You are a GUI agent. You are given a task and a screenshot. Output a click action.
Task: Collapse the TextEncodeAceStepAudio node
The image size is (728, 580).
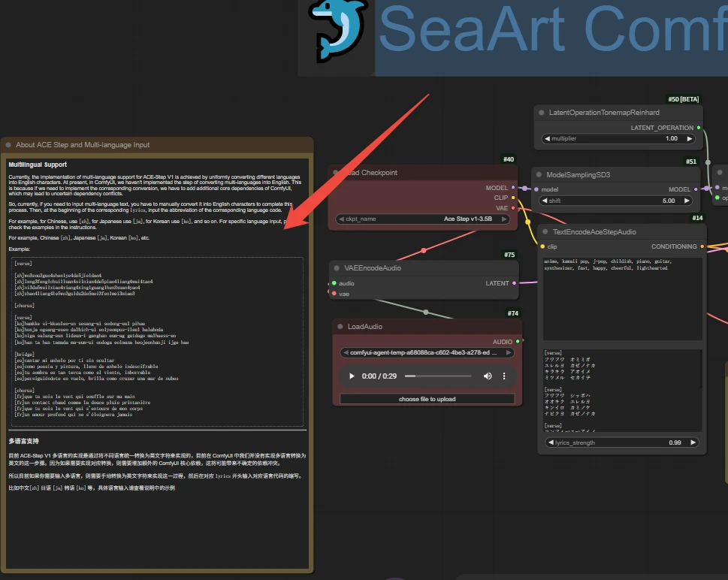[545, 232]
